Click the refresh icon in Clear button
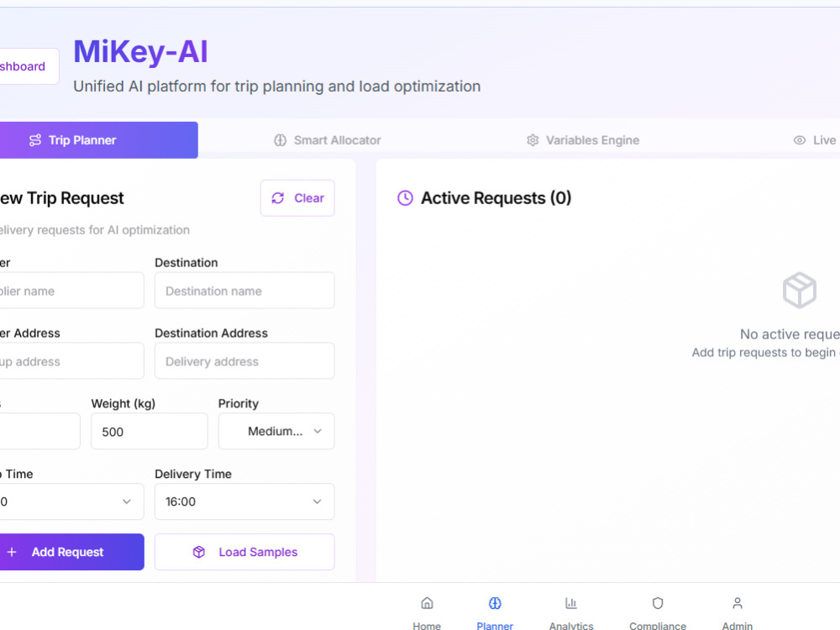This screenshot has width=840, height=630. (x=277, y=198)
